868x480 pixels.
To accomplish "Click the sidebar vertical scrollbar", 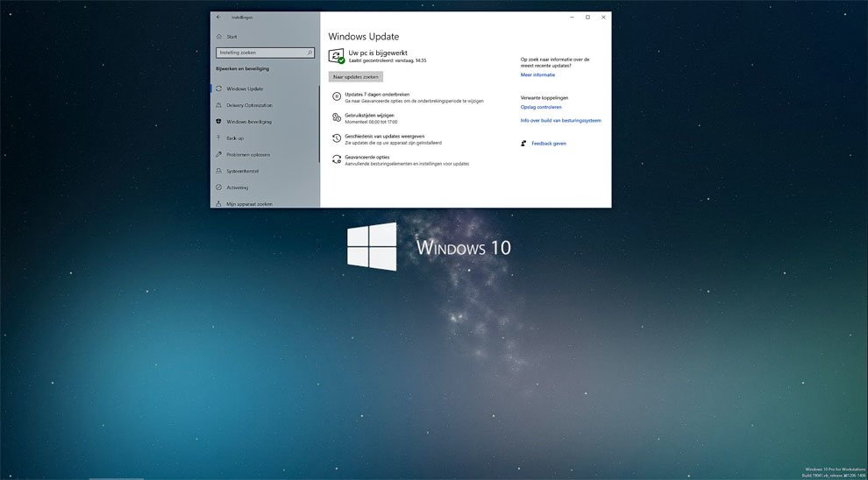I will click(x=319, y=124).
